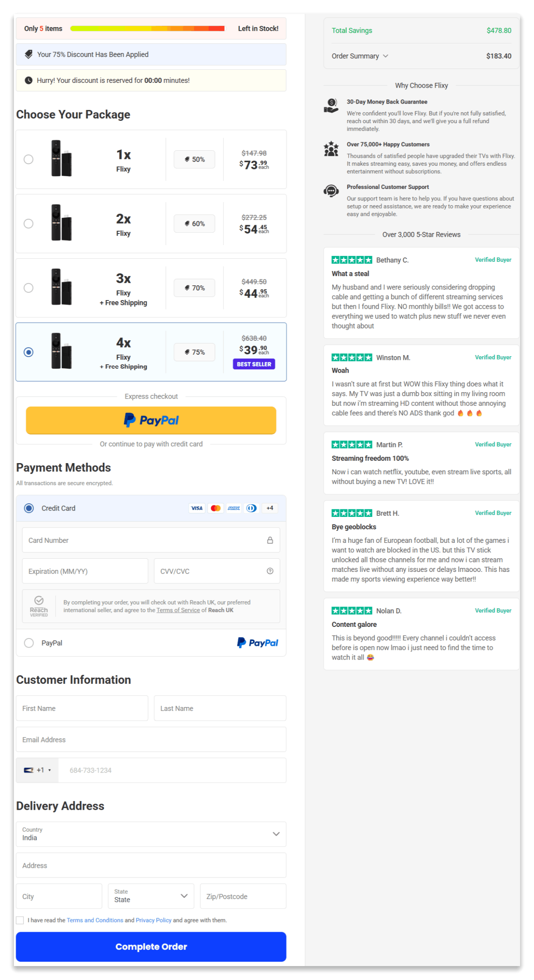Click the stock level progress bar
This screenshot has height=980, width=534.
147,28
